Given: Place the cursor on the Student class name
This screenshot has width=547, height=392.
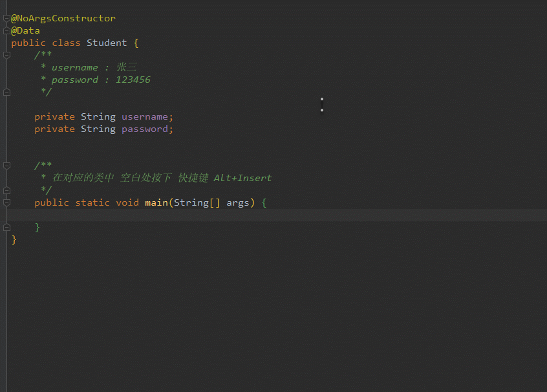Looking at the screenshot, I should coord(107,43).
